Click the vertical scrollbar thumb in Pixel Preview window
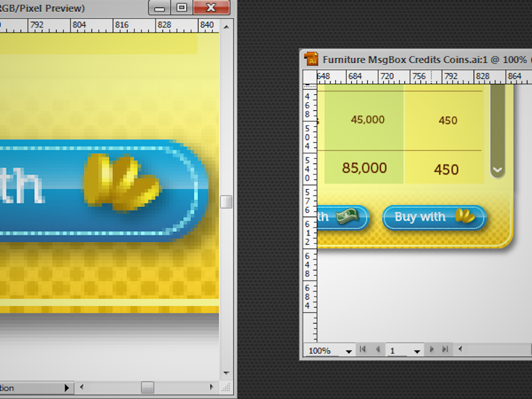 (x=227, y=202)
